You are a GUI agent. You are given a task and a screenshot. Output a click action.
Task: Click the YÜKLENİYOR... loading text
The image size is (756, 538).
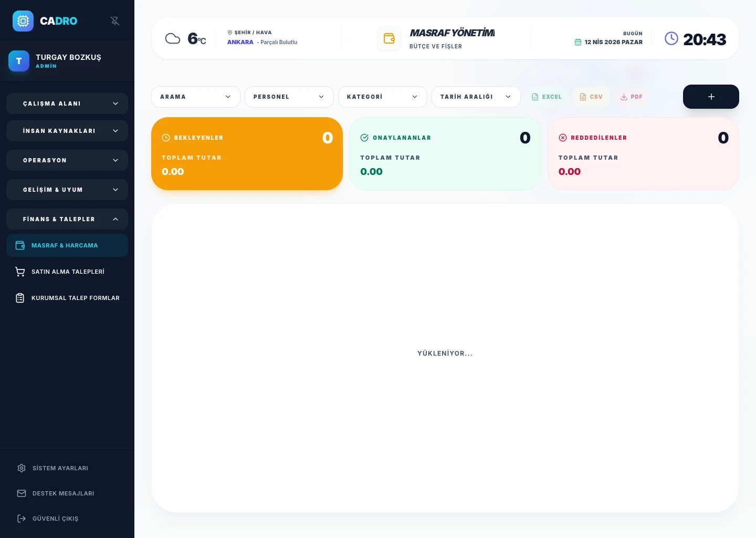pyautogui.click(x=445, y=354)
